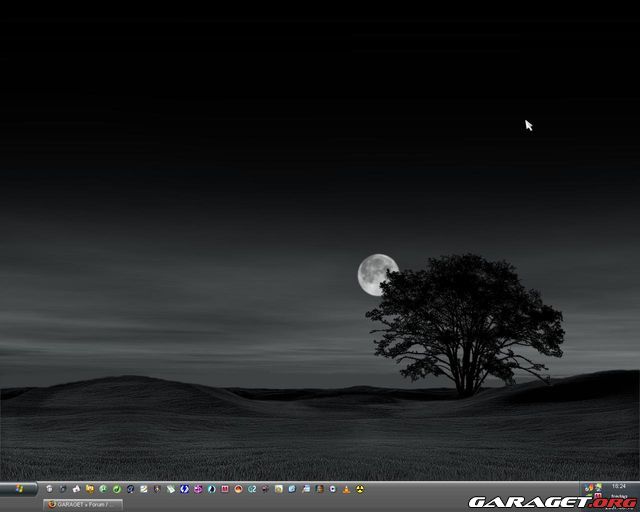This screenshot has height=512, width=640.
Task: Click the white droplet icon on dark circle
Action: point(211,489)
